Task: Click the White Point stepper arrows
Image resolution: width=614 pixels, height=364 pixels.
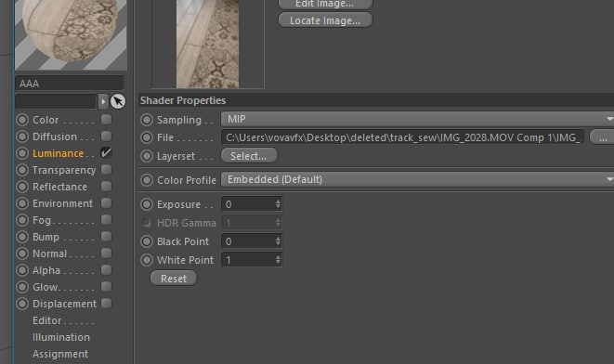Action: (278, 259)
